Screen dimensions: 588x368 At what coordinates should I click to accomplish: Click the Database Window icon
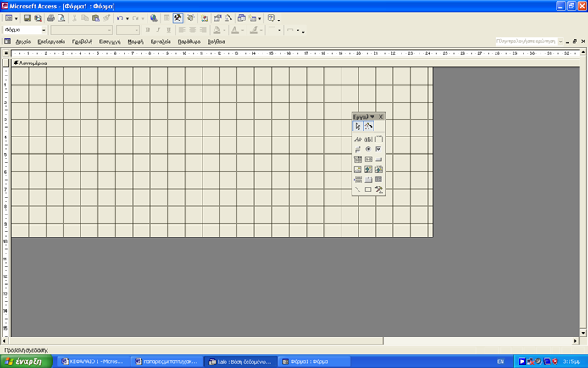241,18
